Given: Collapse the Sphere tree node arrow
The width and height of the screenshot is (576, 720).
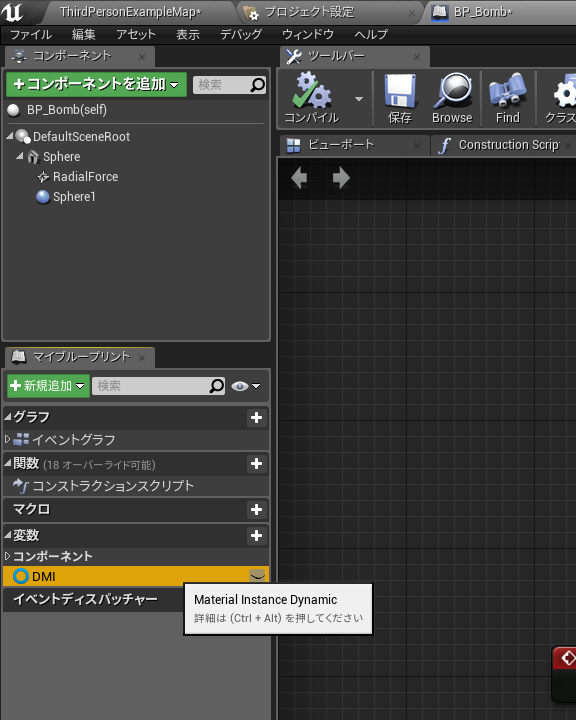Looking at the screenshot, I should [20, 156].
